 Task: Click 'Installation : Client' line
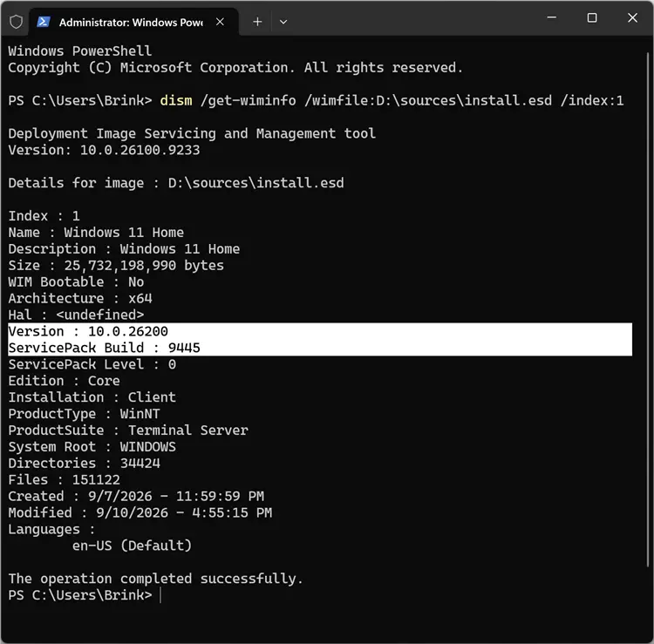point(92,397)
